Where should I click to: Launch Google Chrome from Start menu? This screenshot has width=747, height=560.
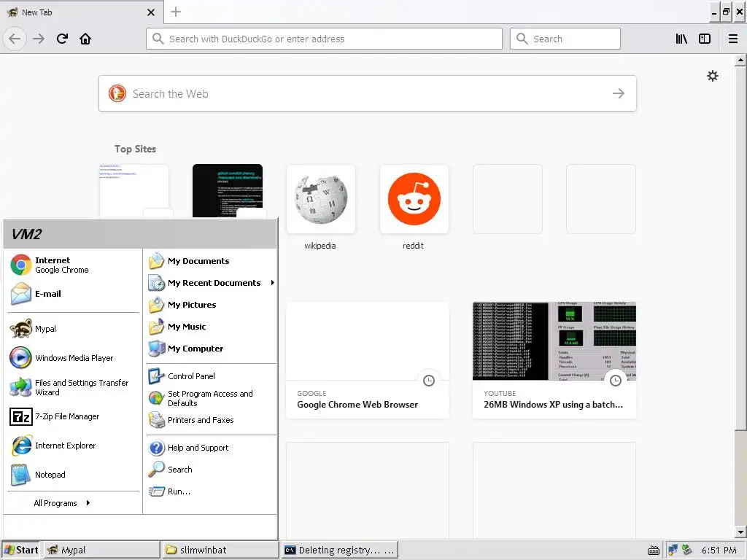[x=74, y=265]
